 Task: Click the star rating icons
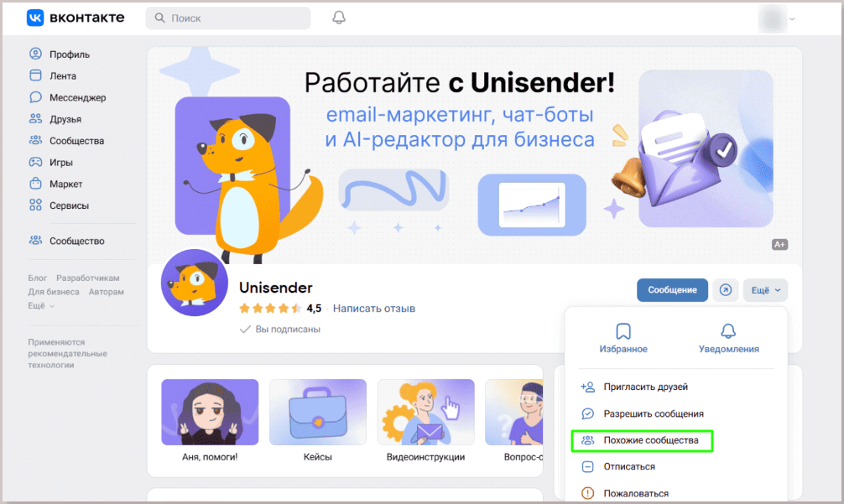270,309
